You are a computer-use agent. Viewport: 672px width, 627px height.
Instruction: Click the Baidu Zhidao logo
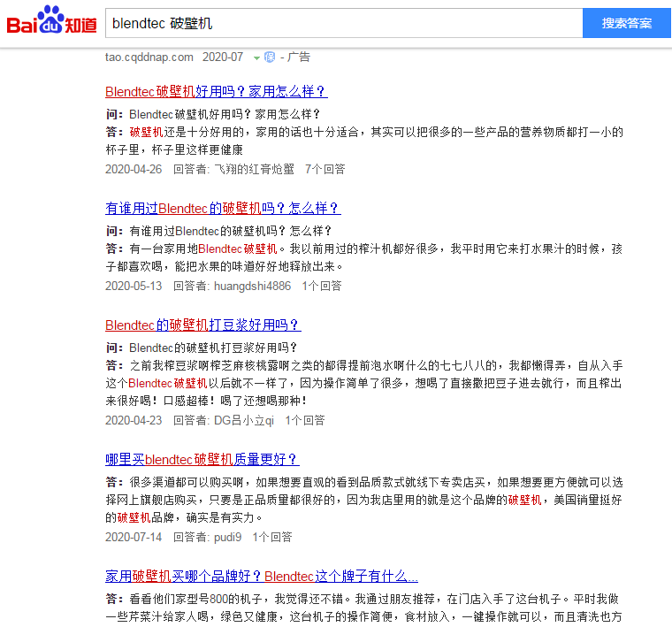coord(52,20)
